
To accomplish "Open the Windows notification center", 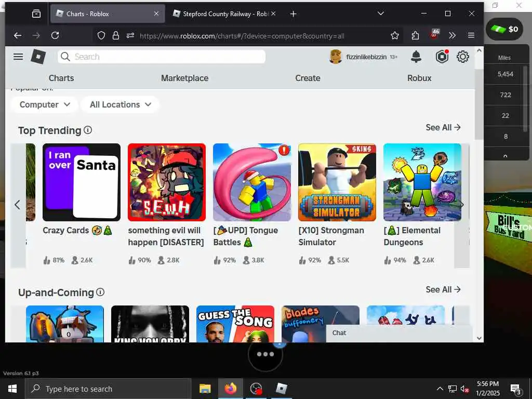I will [x=516, y=389].
